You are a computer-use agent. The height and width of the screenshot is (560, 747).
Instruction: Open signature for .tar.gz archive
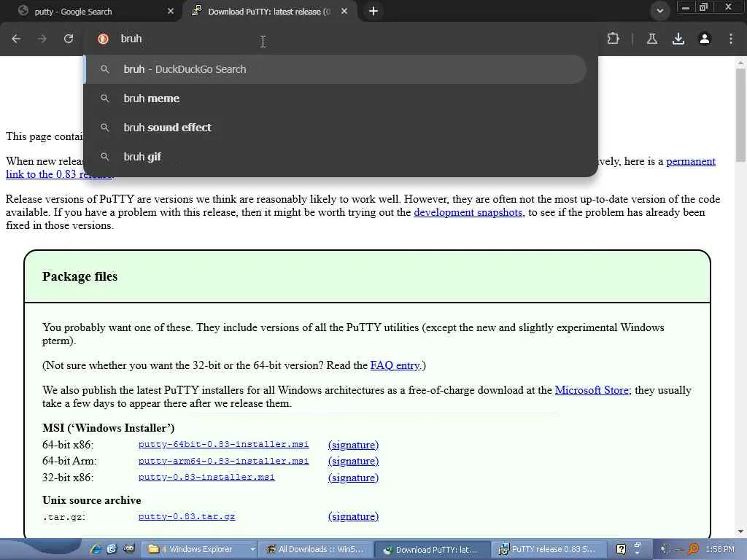click(354, 517)
